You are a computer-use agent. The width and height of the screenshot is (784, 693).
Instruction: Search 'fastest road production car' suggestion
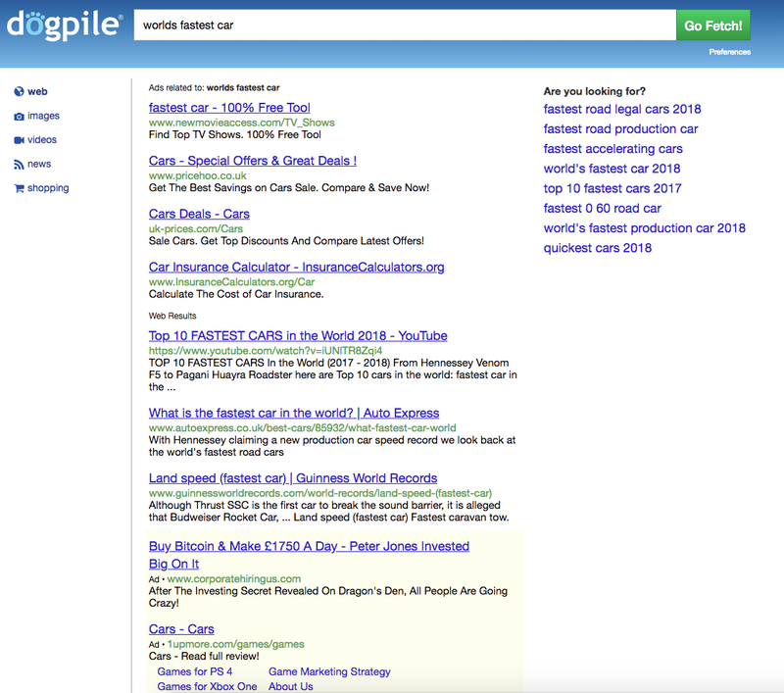pos(620,129)
